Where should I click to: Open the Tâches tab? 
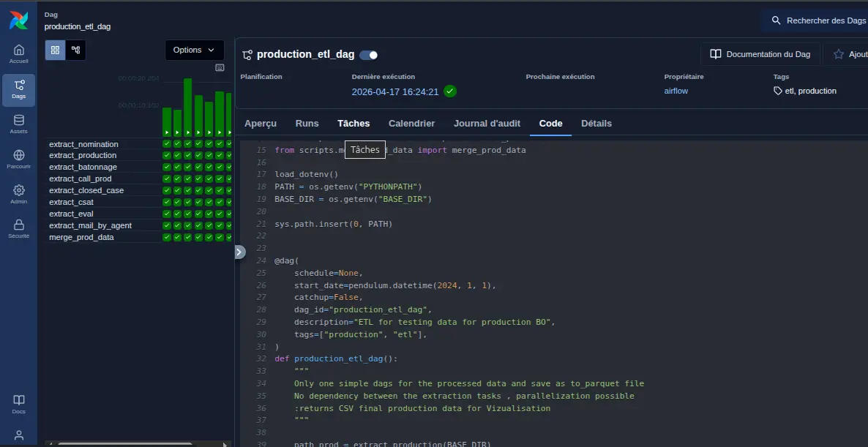click(x=353, y=124)
